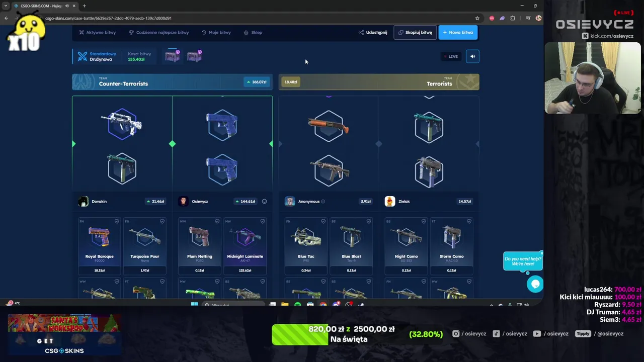644x362 pixels.
Task: Click the shield icon on Blue Tac card
Action: point(323,221)
